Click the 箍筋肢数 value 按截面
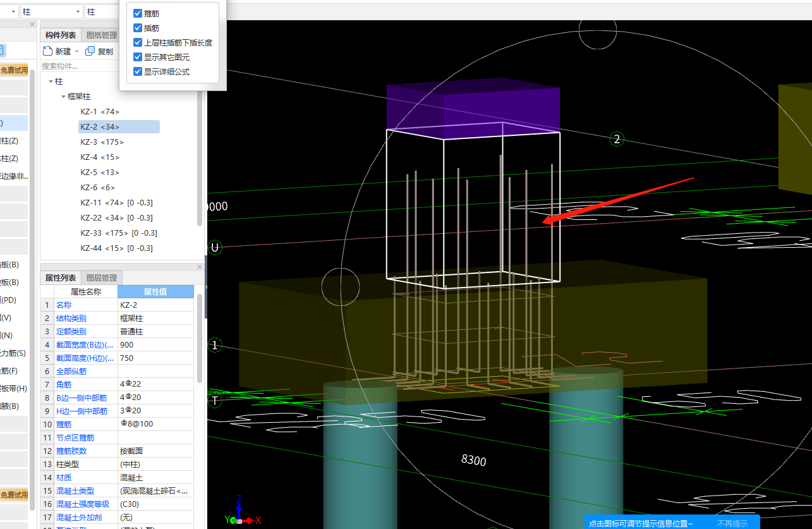This screenshot has height=529, width=812. tap(155, 451)
